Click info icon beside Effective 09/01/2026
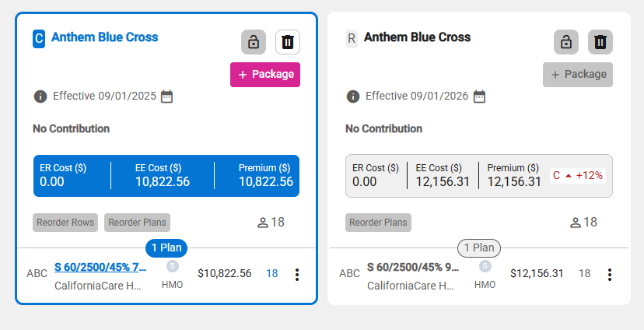Screen dimensions: 644x330 (x=353, y=97)
